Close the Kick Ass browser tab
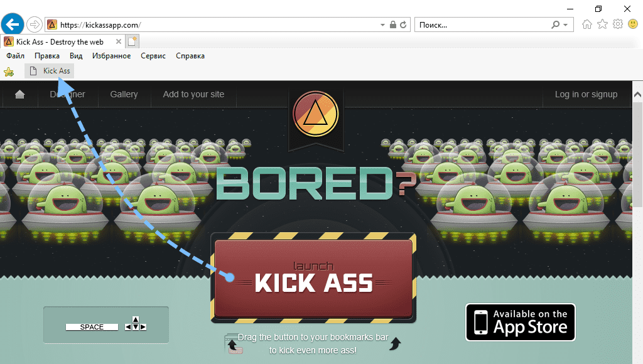Viewport: 643px width, 364px height. [118, 41]
